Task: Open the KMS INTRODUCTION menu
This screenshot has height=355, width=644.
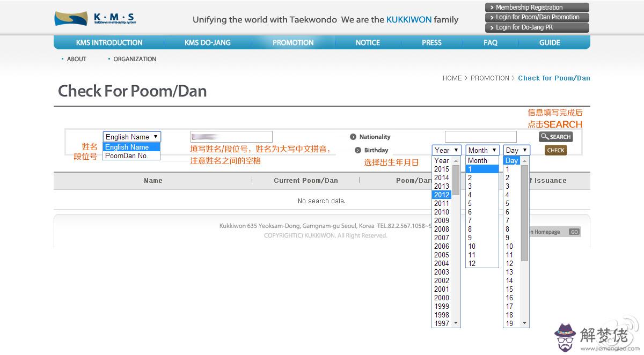Action: pos(109,43)
